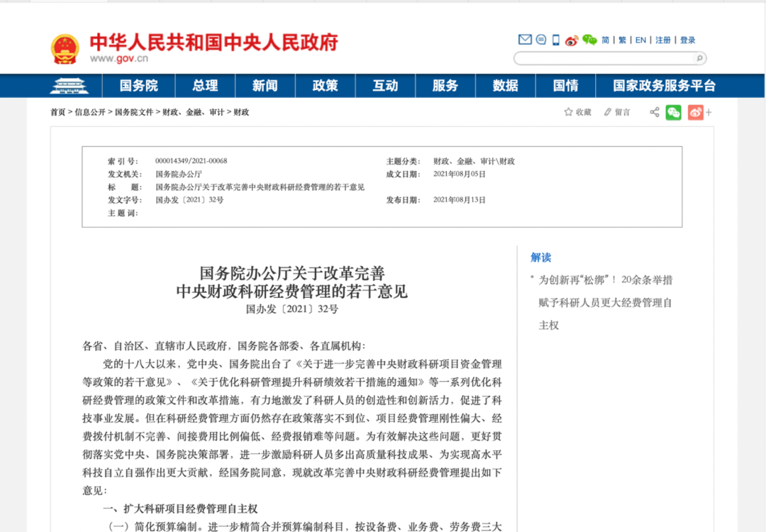Share article via green WeChat button
Screen dimensions: 766x532
(673, 112)
